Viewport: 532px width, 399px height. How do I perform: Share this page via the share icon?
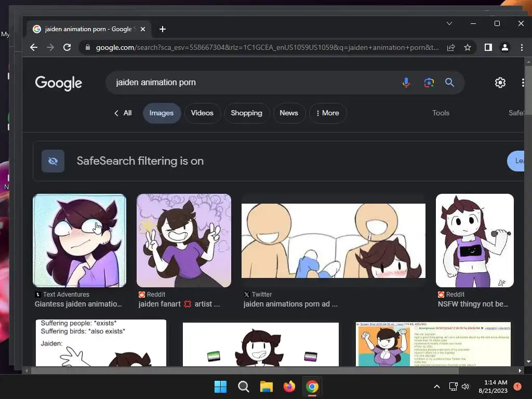[x=451, y=47]
